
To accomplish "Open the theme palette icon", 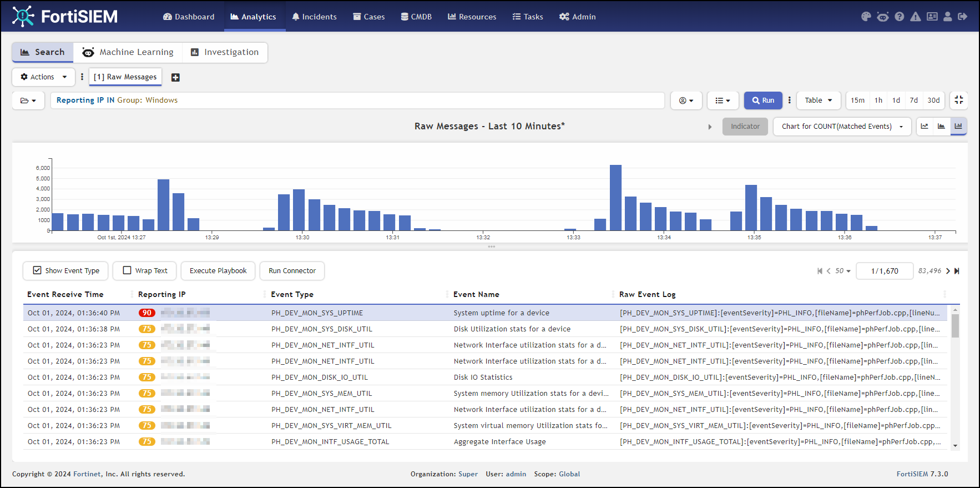I will point(866,17).
